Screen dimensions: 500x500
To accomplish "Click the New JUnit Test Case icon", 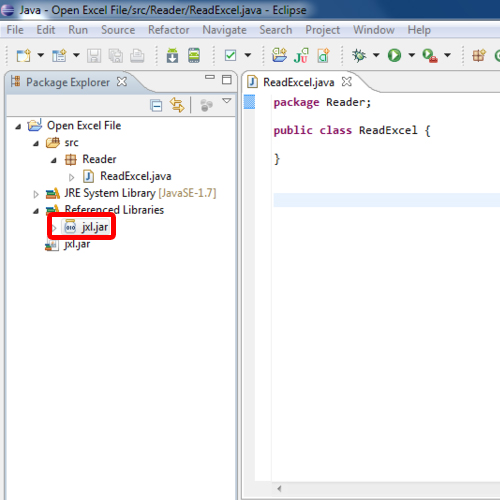I will (x=301, y=55).
